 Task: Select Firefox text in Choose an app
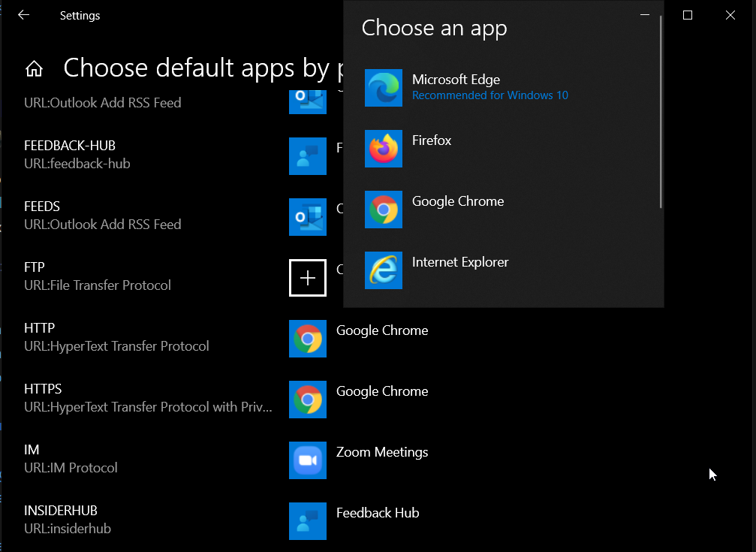point(432,140)
